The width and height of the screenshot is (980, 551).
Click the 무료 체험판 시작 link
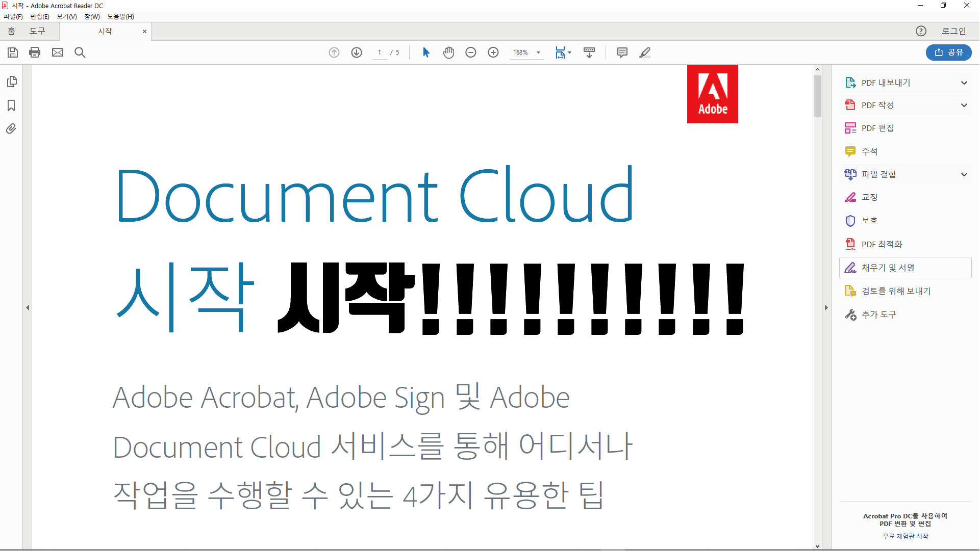pyautogui.click(x=905, y=536)
